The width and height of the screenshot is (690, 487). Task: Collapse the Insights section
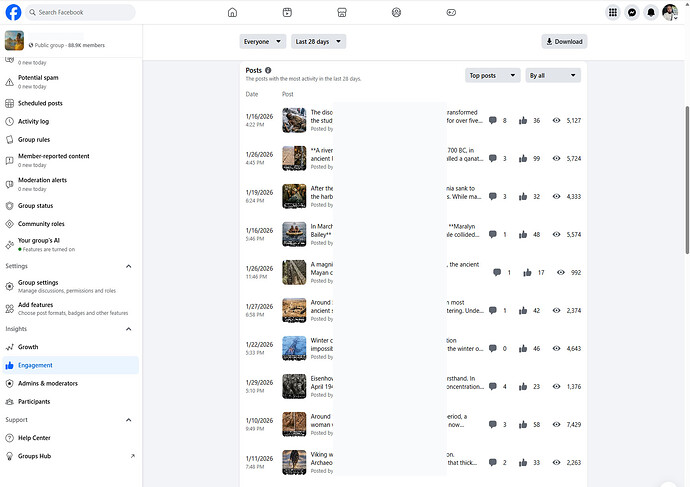pos(128,328)
